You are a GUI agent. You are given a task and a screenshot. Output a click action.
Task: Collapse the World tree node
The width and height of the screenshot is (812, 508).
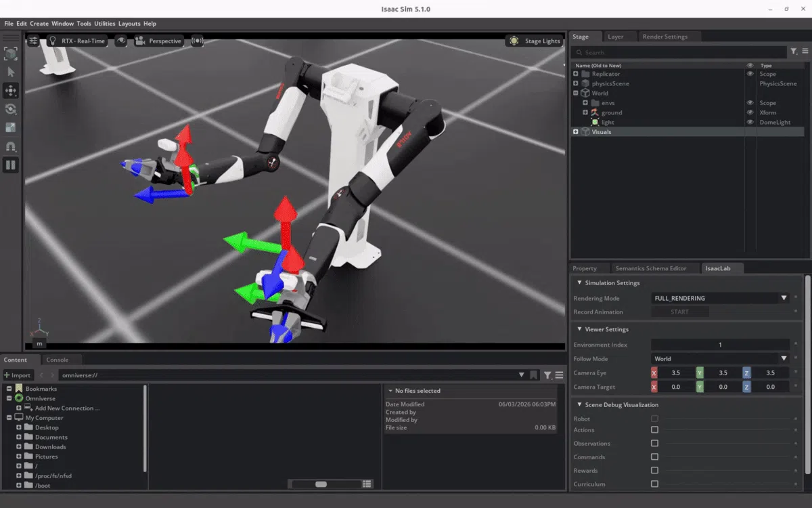click(576, 93)
